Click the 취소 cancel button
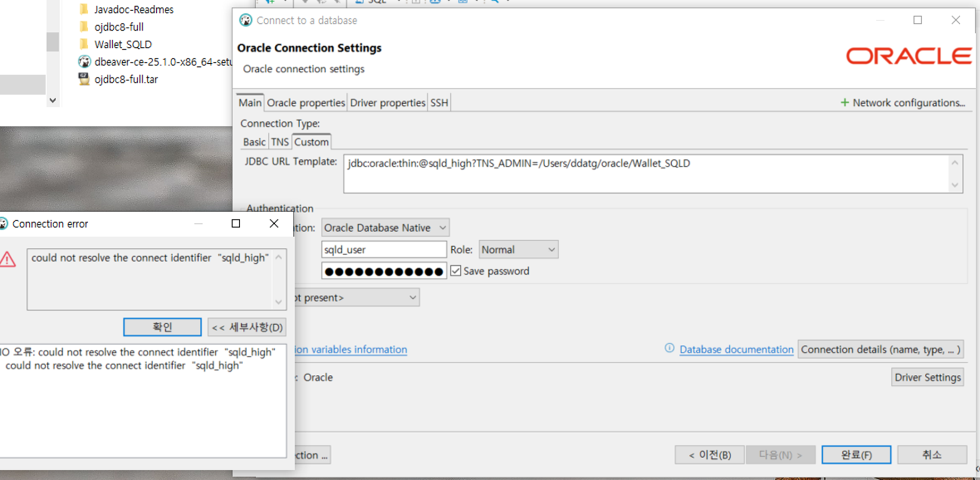 (932, 455)
